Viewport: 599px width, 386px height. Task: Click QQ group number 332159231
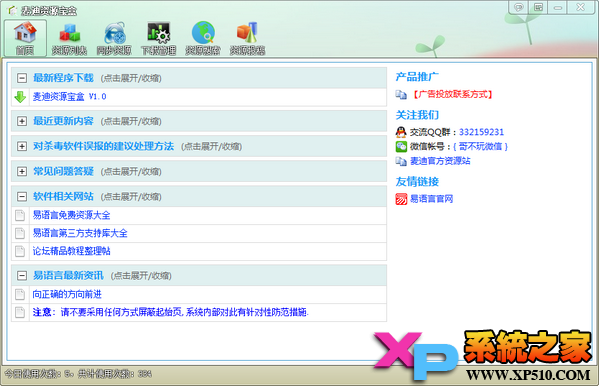coord(481,132)
